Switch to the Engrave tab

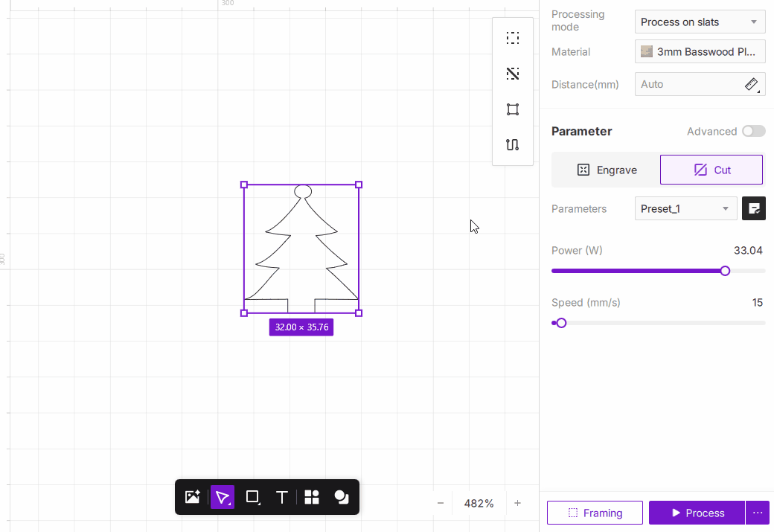click(607, 170)
